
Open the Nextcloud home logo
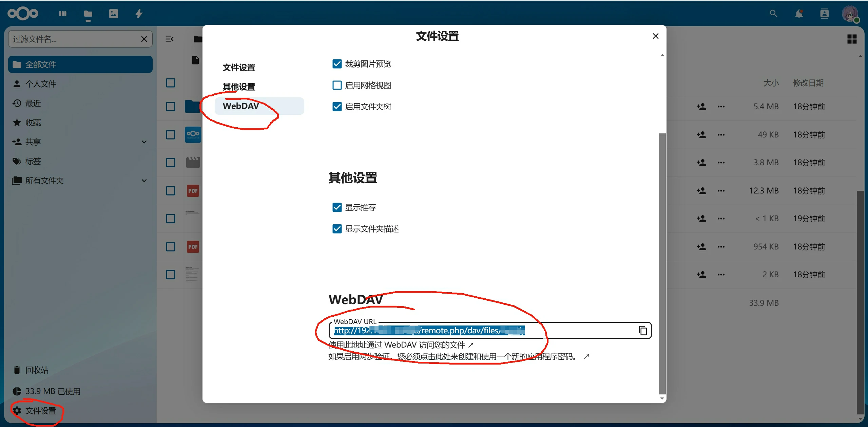pyautogui.click(x=23, y=14)
